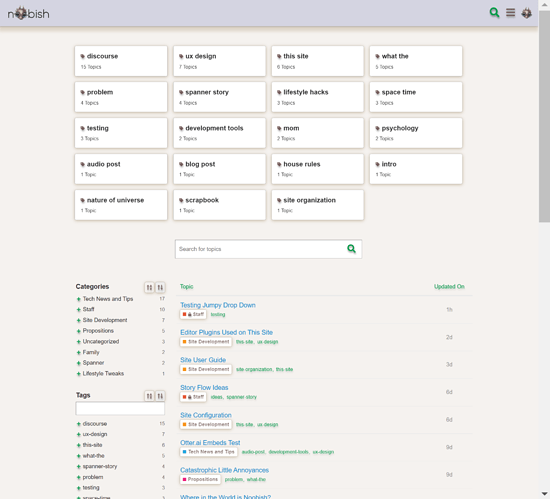The width and height of the screenshot is (550, 499).
Task: Click plus icon next to discourse tag
Action: (x=79, y=424)
